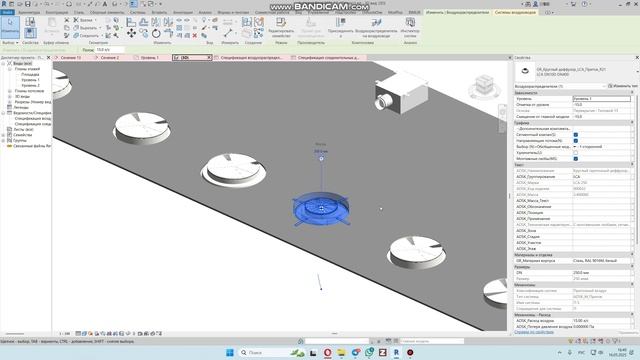Open the type selector dropdown arrow

pyautogui.click(x=637, y=72)
